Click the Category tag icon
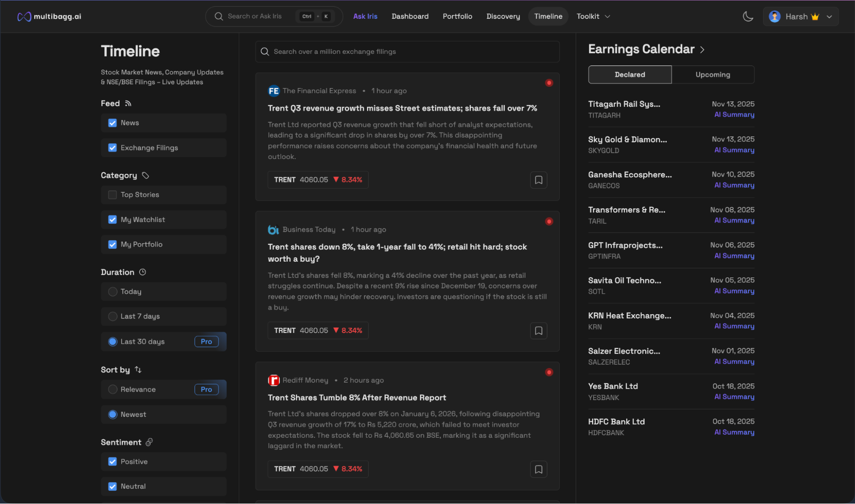Screen dimensions: 855x504 tap(145, 175)
